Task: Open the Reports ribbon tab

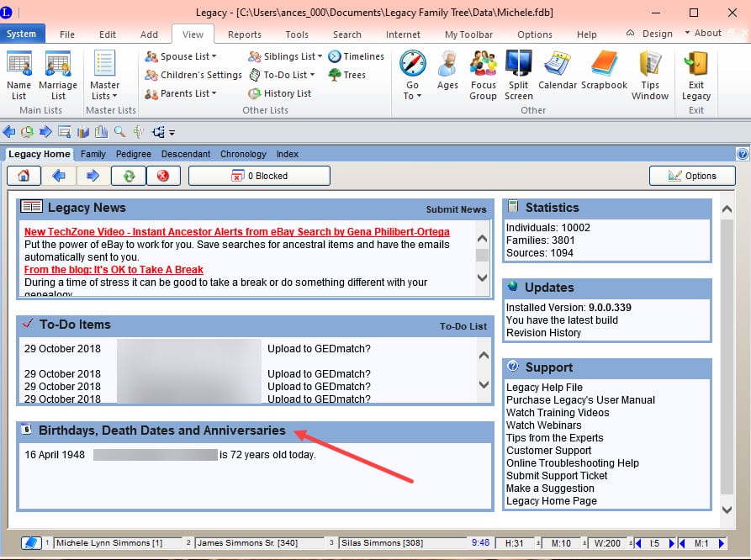Action: pos(244,34)
